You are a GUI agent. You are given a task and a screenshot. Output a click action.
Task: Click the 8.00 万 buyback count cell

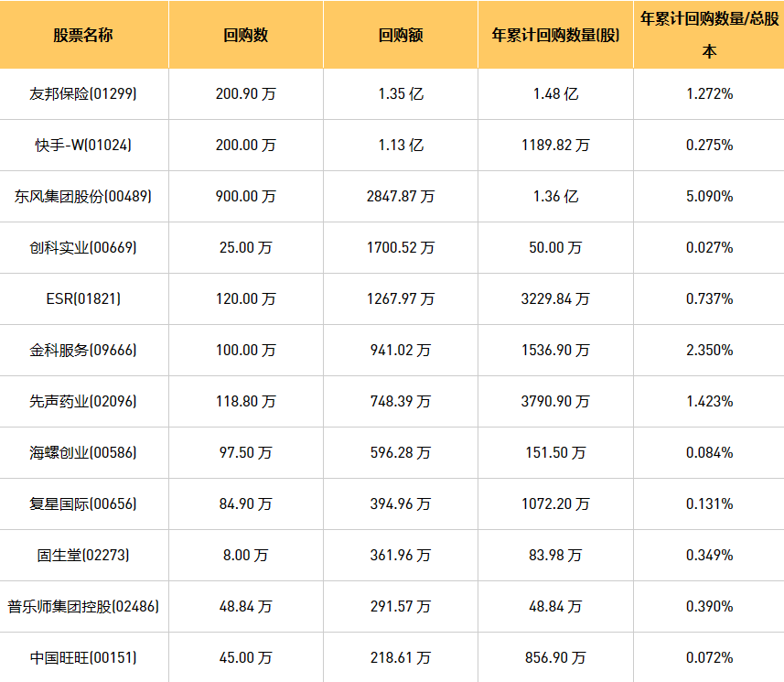pyautogui.click(x=245, y=556)
